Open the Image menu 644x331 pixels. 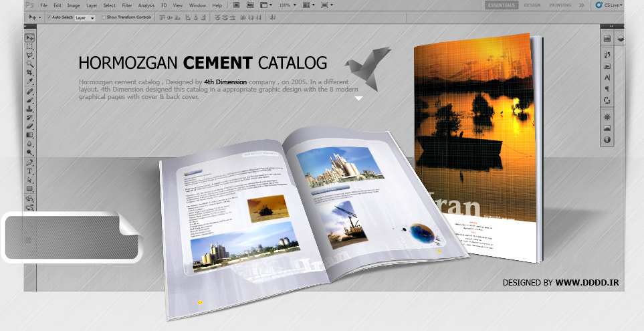pos(74,6)
